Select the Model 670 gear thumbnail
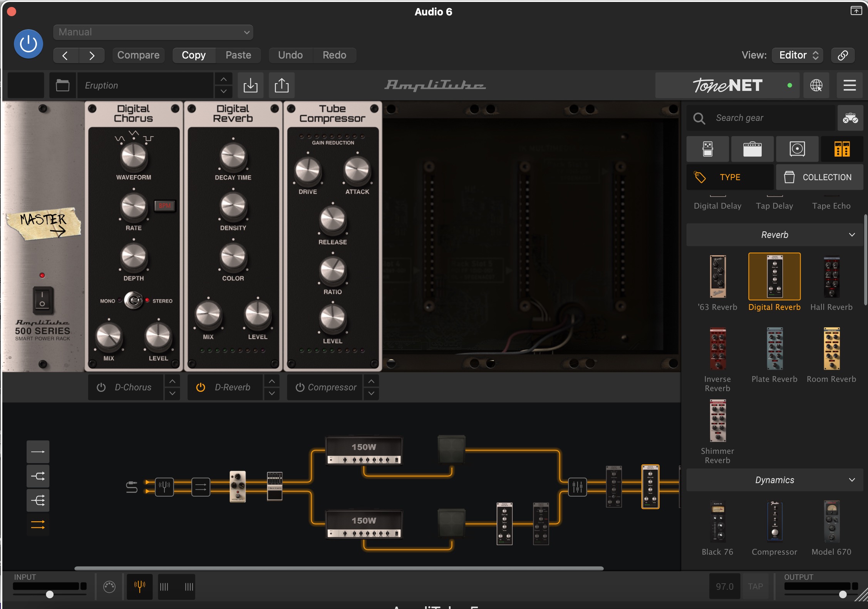Viewport: 868px width, 609px height. [831, 522]
